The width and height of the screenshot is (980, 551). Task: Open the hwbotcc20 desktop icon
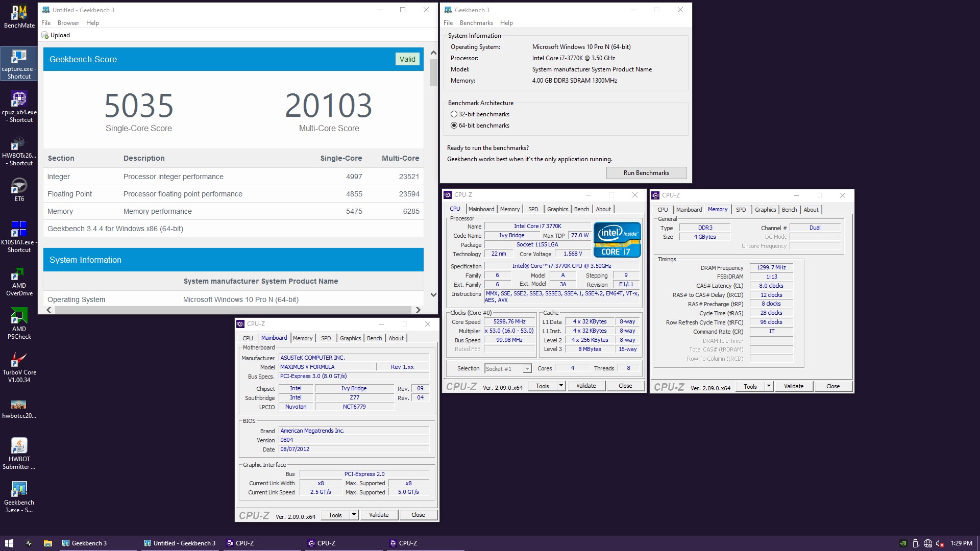(x=19, y=409)
